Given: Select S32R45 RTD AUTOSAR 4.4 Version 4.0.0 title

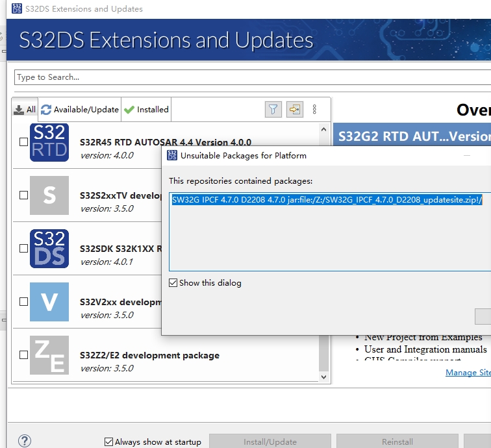Looking at the screenshot, I should click(166, 142).
